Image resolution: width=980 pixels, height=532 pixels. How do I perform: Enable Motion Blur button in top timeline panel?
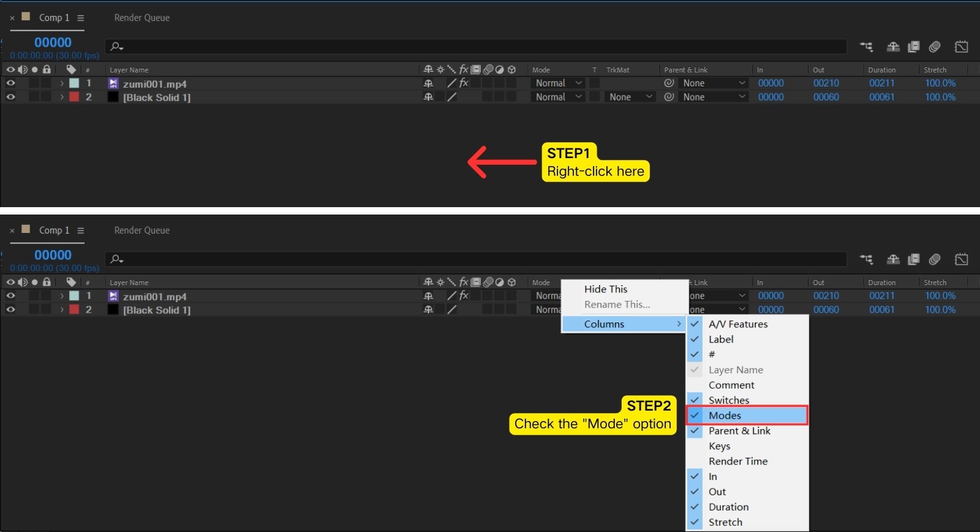click(934, 47)
